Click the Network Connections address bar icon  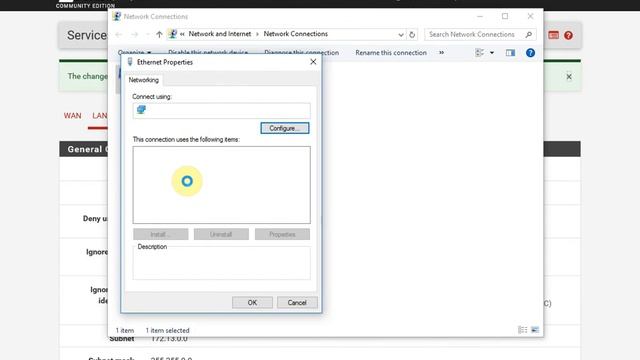(173, 34)
